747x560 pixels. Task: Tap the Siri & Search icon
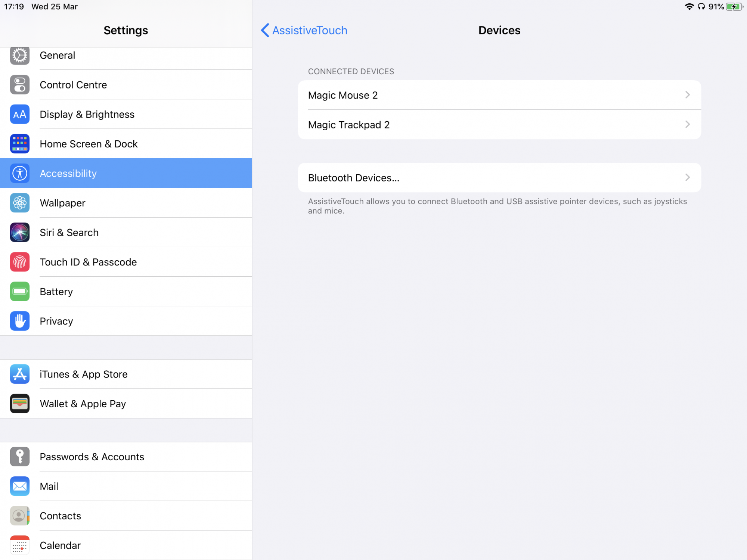(x=20, y=232)
